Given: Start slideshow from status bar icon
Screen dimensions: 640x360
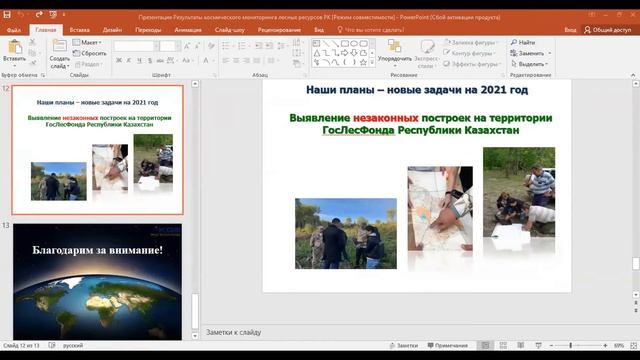Looking at the screenshot, I should coord(538,345).
